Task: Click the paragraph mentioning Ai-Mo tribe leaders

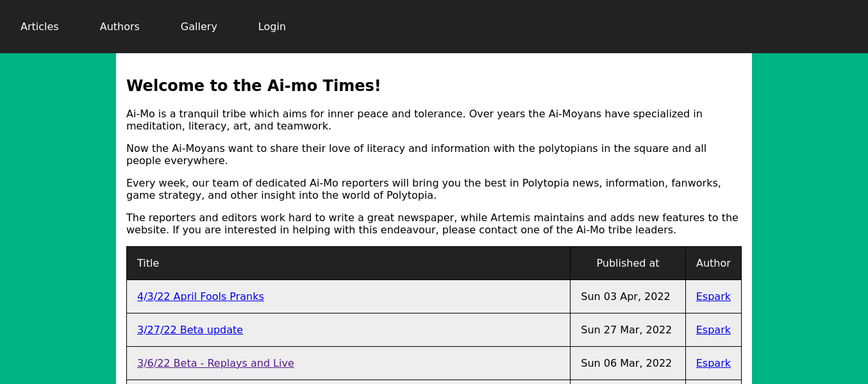Action: (433, 223)
